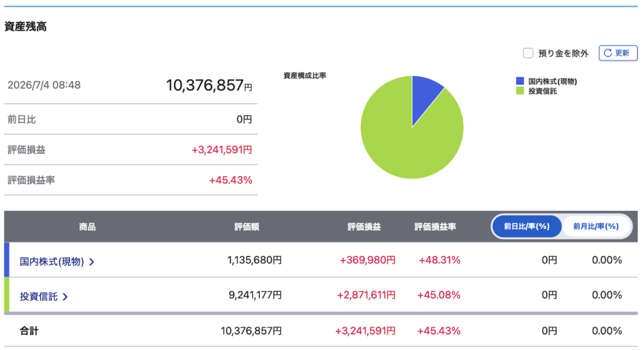The height and width of the screenshot is (350, 644).
Task: Select total balance 10,376,857円 at top
Action: tap(209, 86)
